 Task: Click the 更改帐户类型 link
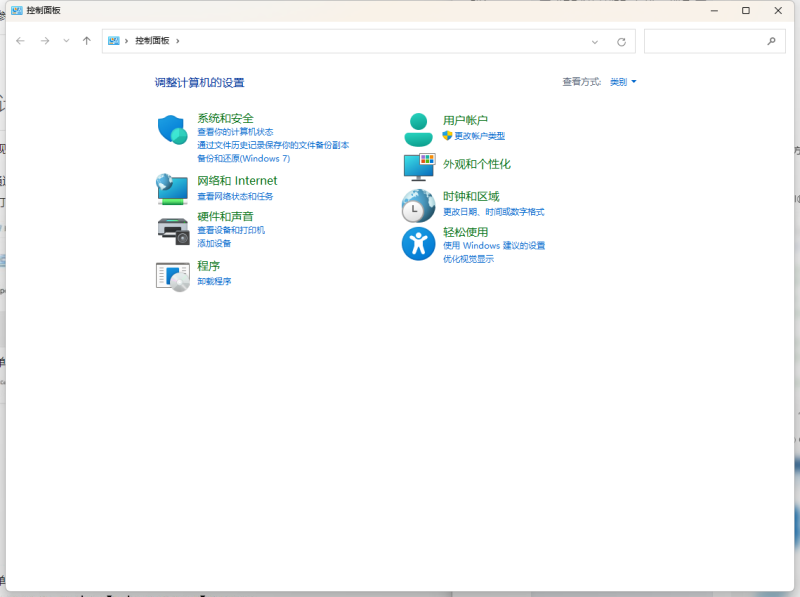pos(479,136)
